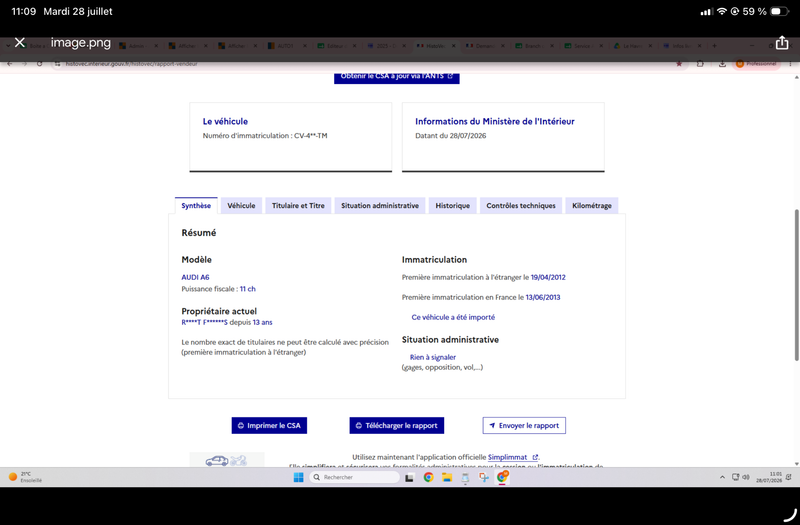Click the date 13/06/2013
800x525 pixels.
click(x=543, y=297)
